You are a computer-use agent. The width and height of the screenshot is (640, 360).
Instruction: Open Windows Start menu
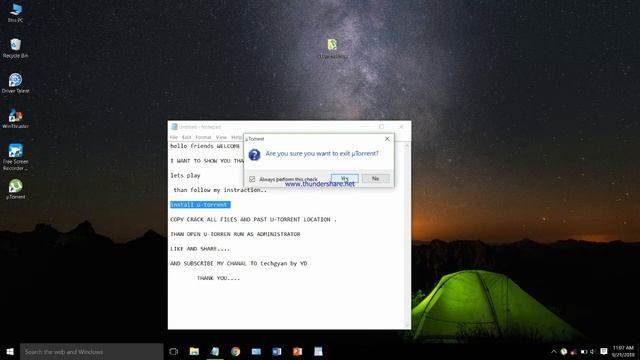point(10,351)
